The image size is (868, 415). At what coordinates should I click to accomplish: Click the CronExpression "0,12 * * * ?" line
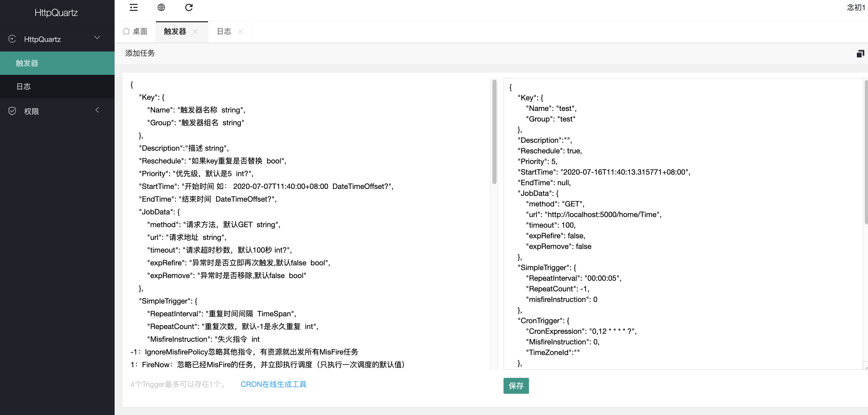(x=581, y=331)
